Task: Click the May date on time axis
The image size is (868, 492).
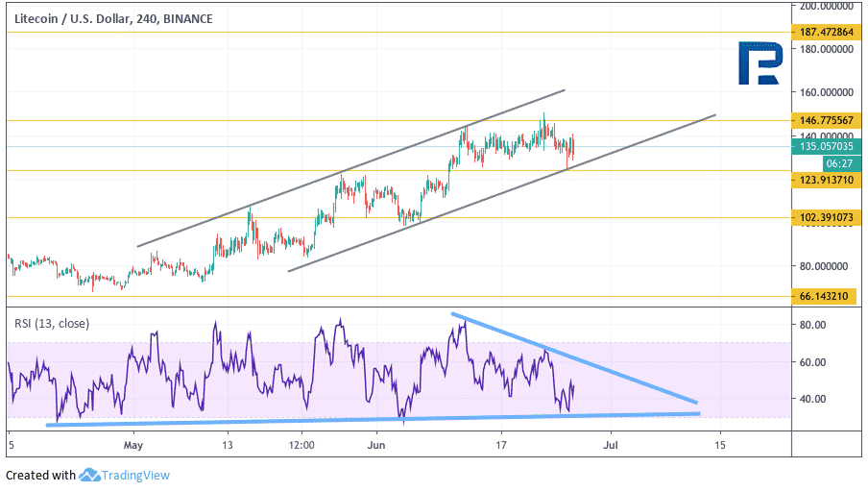Action: click(133, 445)
